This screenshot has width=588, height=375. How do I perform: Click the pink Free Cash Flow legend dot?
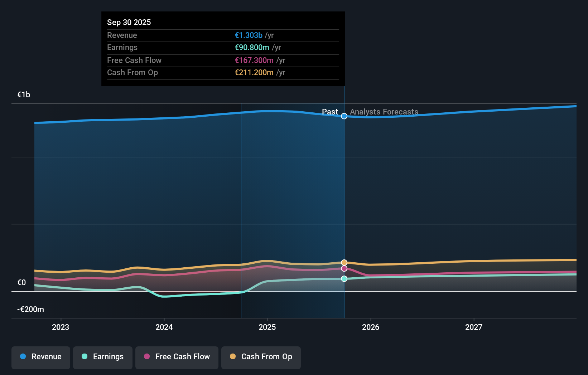(x=146, y=357)
